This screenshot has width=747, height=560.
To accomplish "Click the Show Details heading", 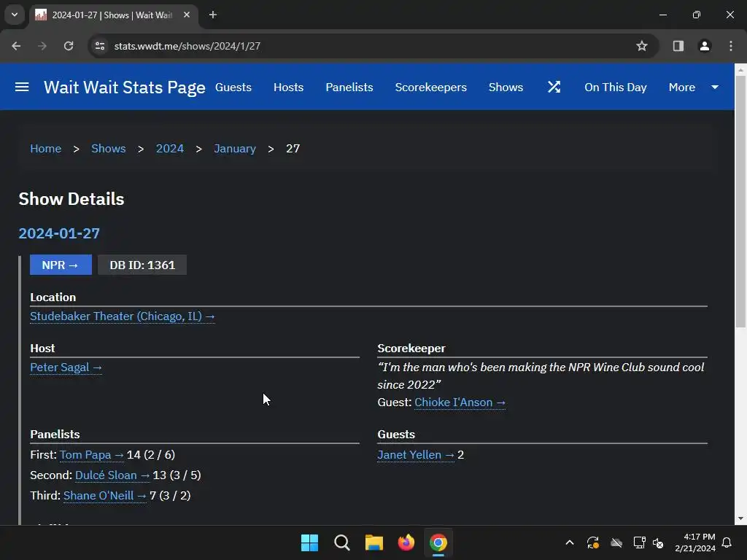I will [71, 199].
